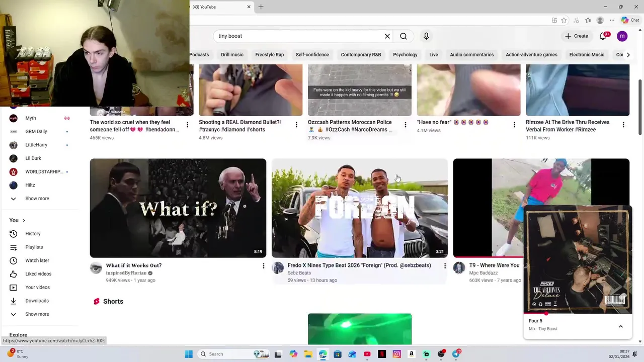The width and height of the screenshot is (644, 362).
Task: Open the menu for 'What if it Works Out?'
Action: (x=263, y=265)
